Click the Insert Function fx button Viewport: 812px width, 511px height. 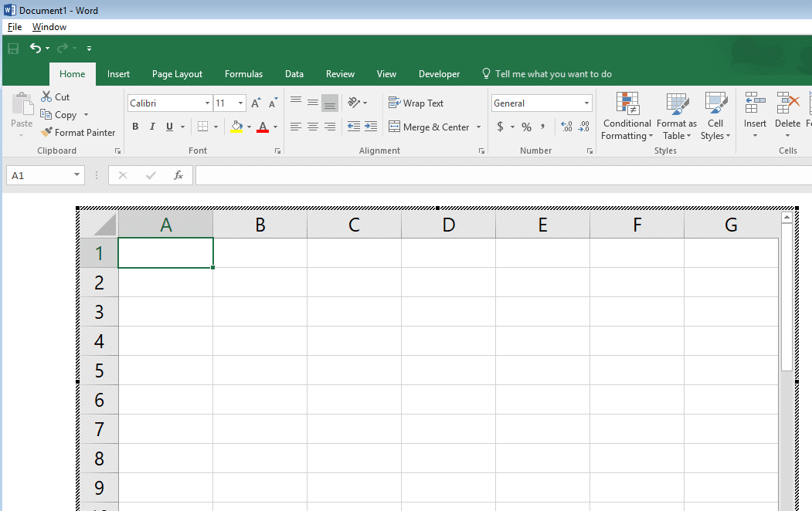pyautogui.click(x=178, y=175)
